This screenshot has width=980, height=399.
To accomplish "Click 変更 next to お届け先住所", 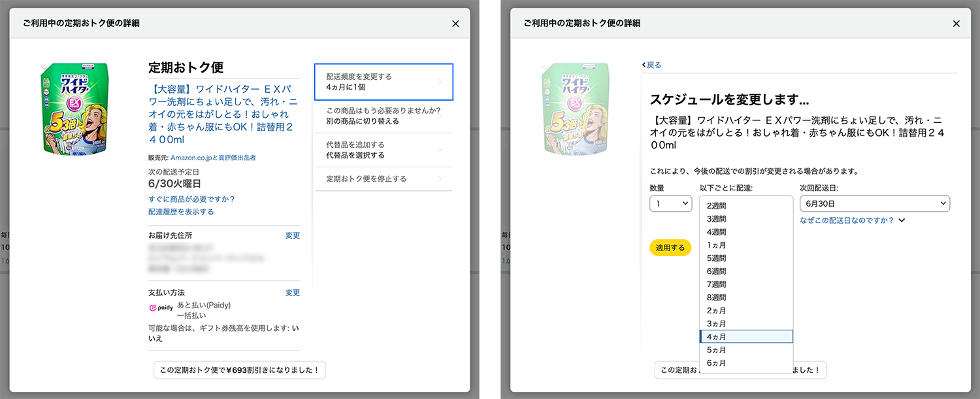I will click(x=293, y=235).
